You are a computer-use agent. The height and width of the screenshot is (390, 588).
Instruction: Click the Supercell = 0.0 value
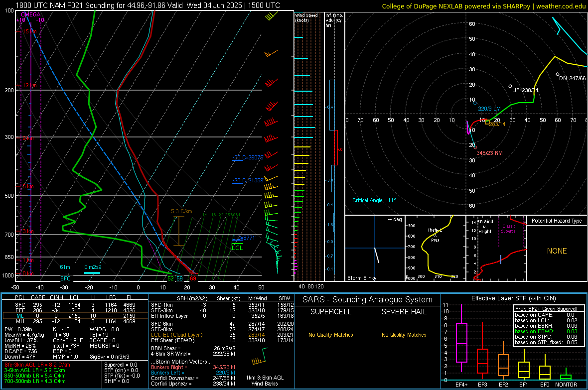(x=121, y=365)
